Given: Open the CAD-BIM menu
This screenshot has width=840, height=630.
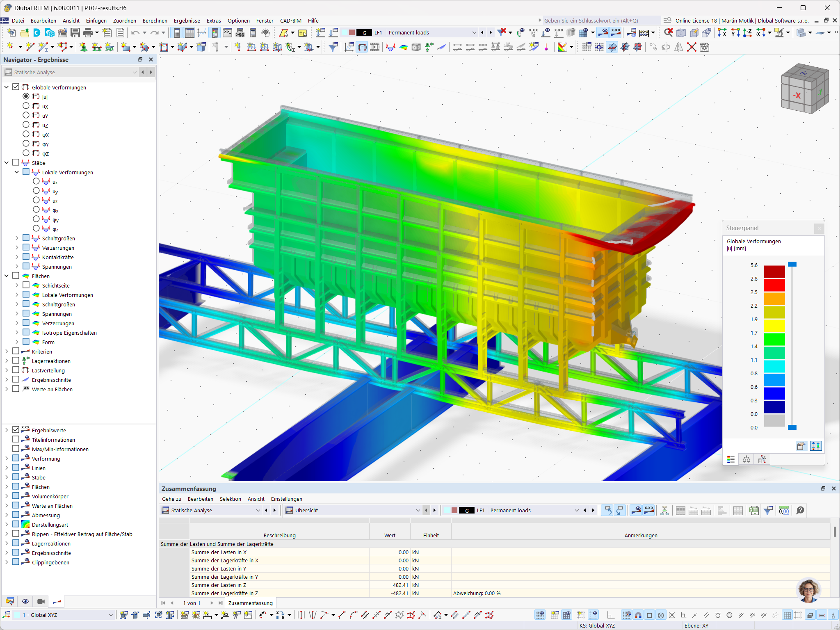Looking at the screenshot, I should point(290,21).
